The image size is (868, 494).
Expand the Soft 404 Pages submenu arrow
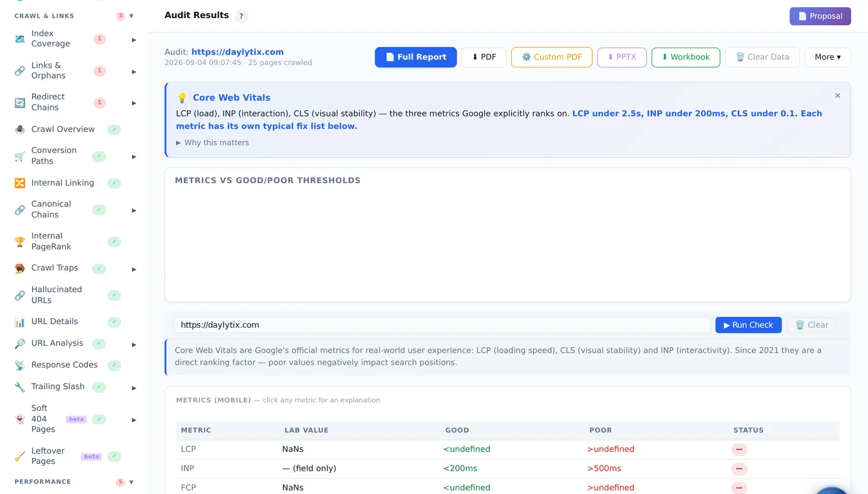pyautogui.click(x=134, y=420)
